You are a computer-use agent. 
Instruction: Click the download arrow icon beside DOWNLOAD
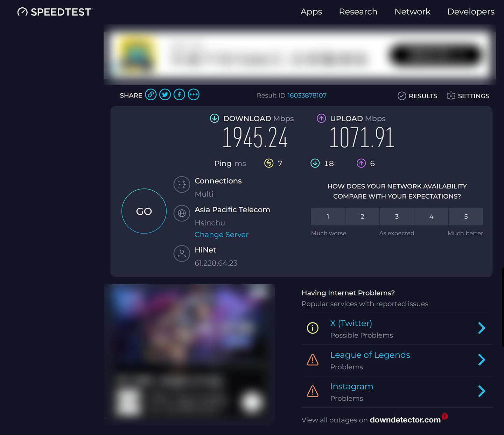point(214,118)
